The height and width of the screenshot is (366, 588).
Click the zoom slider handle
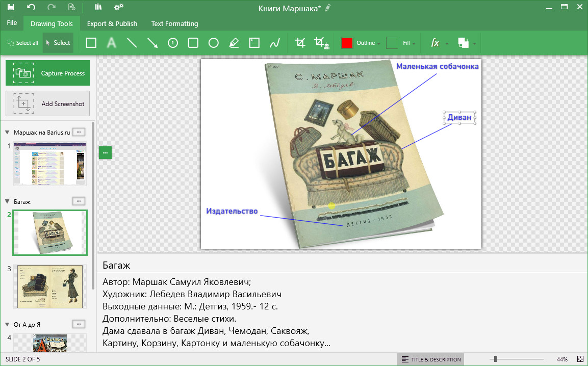click(x=495, y=359)
